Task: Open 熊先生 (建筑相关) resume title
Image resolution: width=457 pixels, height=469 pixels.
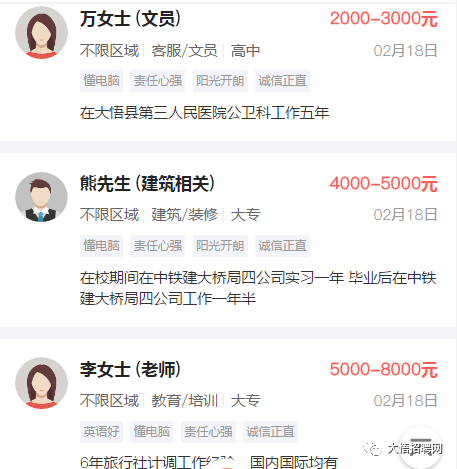Action: click(147, 183)
